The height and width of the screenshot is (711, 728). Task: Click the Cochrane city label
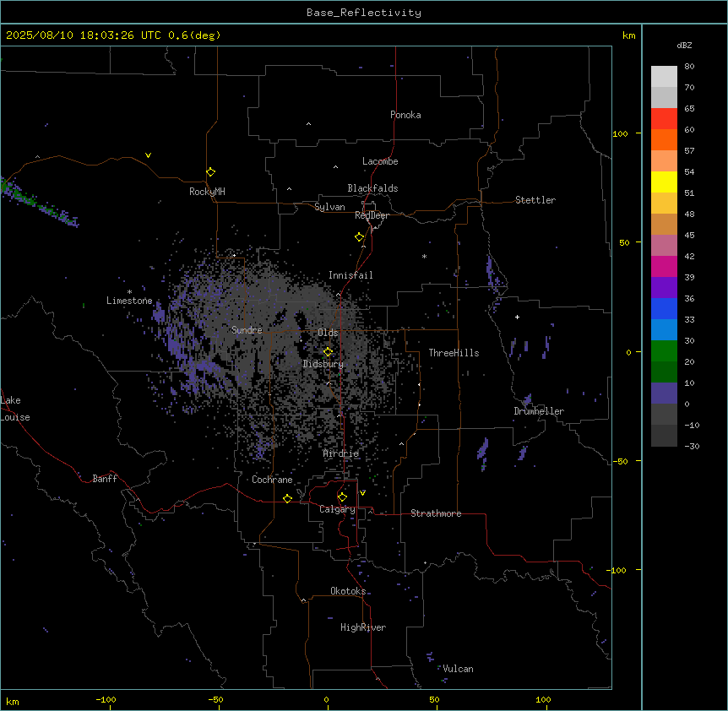tap(272, 480)
